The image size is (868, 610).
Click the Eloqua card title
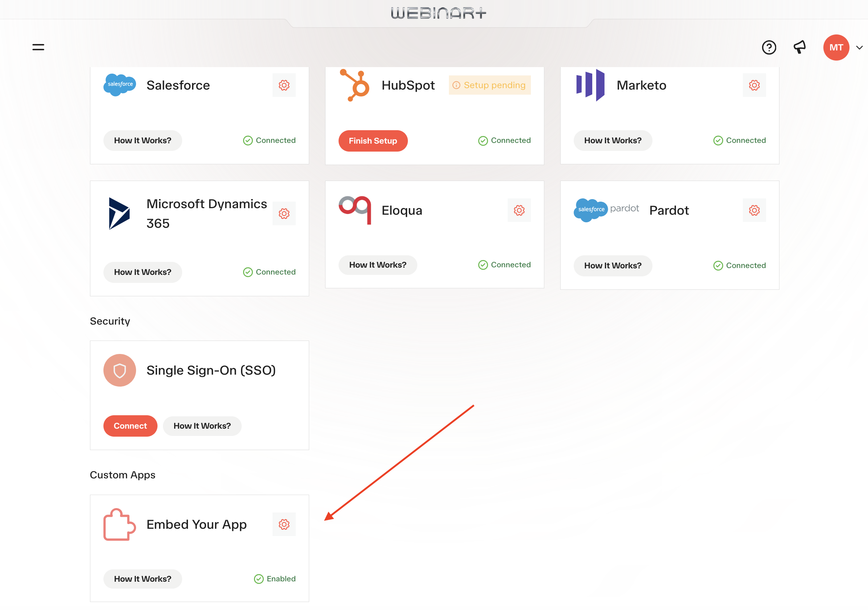point(401,210)
